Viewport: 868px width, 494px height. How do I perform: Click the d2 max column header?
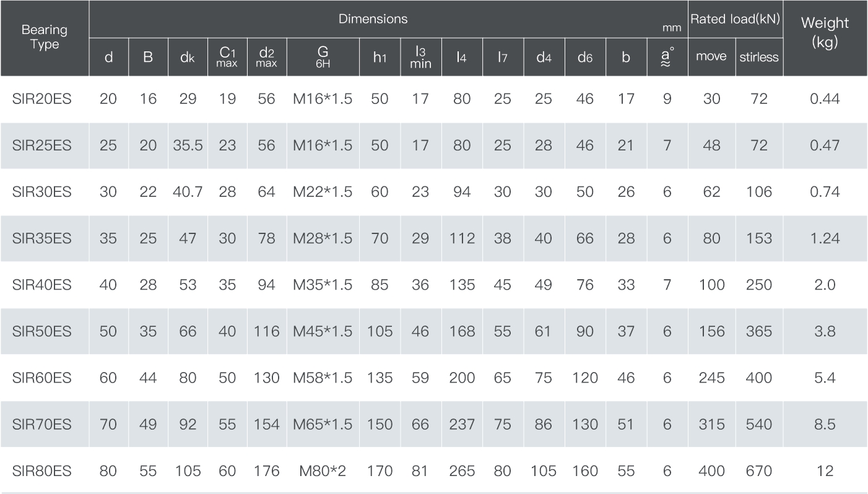coord(266,56)
